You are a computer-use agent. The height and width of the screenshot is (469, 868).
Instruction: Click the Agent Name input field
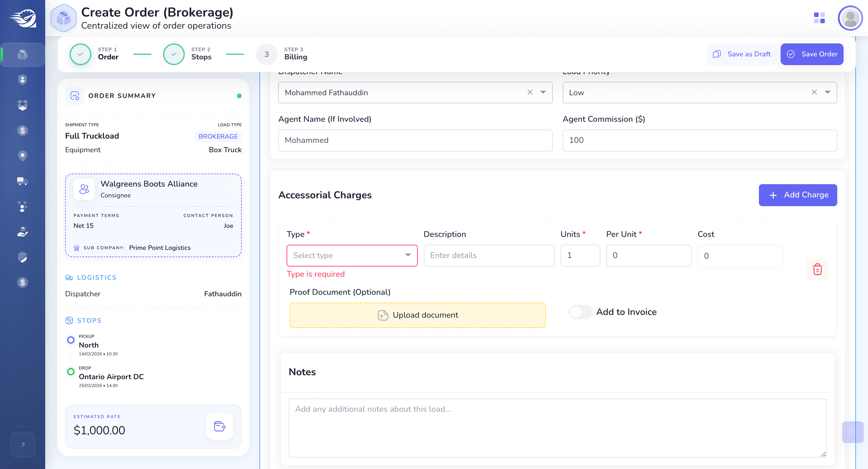coord(415,140)
